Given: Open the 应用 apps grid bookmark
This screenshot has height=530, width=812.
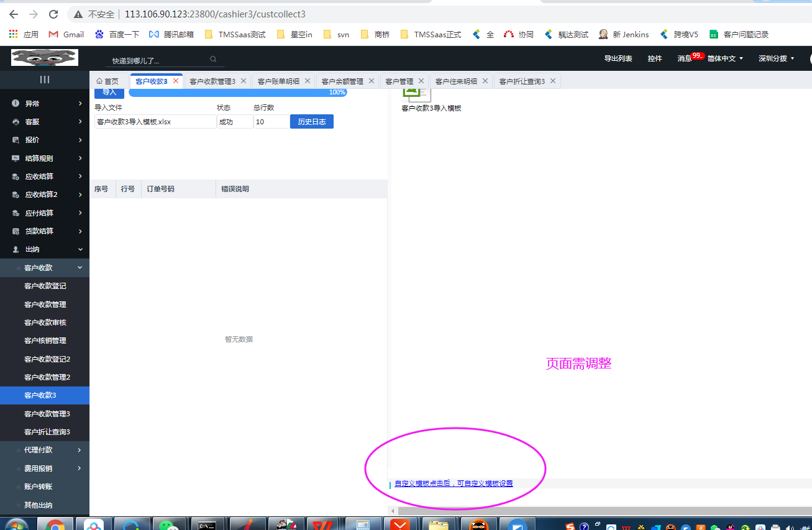Looking at the screenshot, I should pos(24,34).
